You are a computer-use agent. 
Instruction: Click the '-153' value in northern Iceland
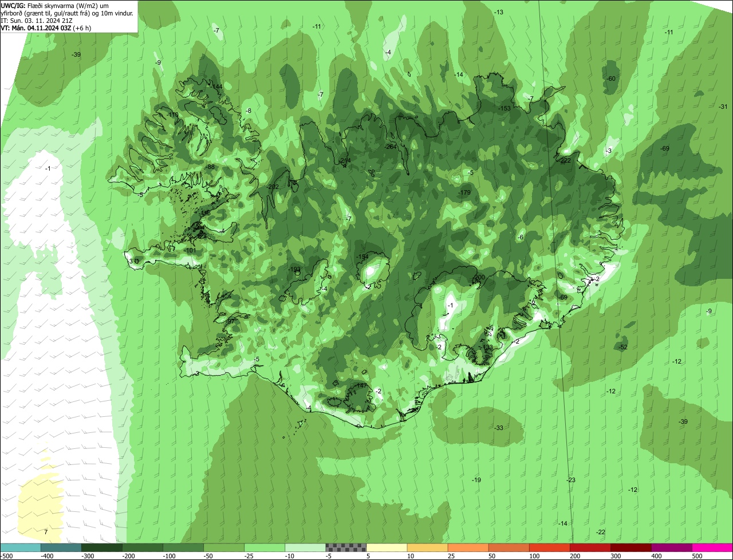point(505,108)
